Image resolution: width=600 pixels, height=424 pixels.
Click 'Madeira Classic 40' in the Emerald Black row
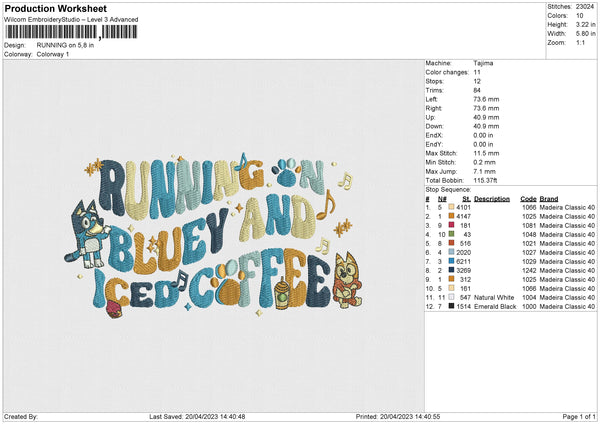coord(567,307)
